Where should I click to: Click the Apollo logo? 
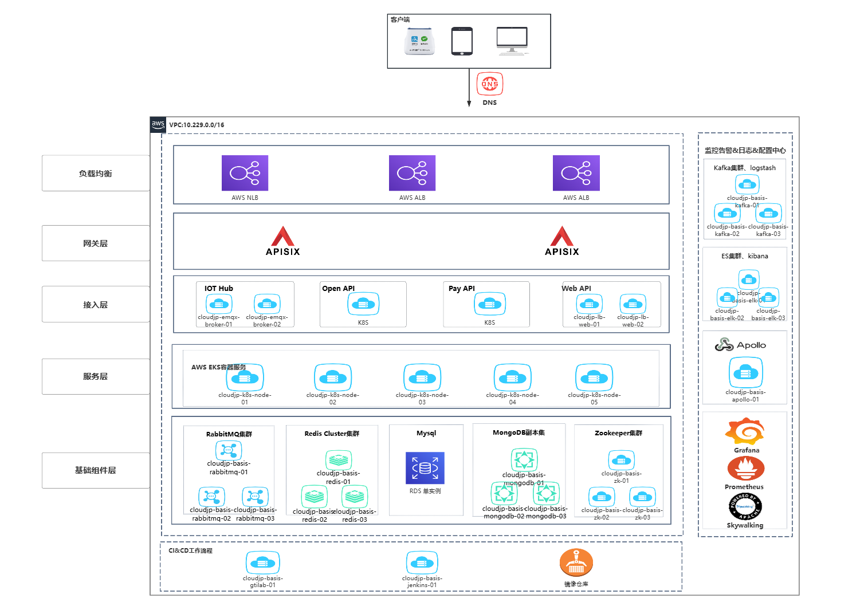740,345
